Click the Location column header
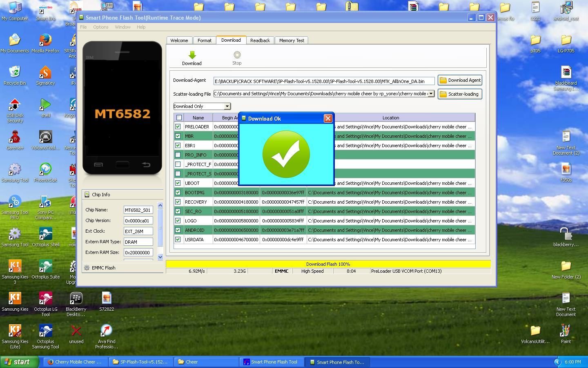This screenshot has height=368, width=588. [x=391, y=118]
